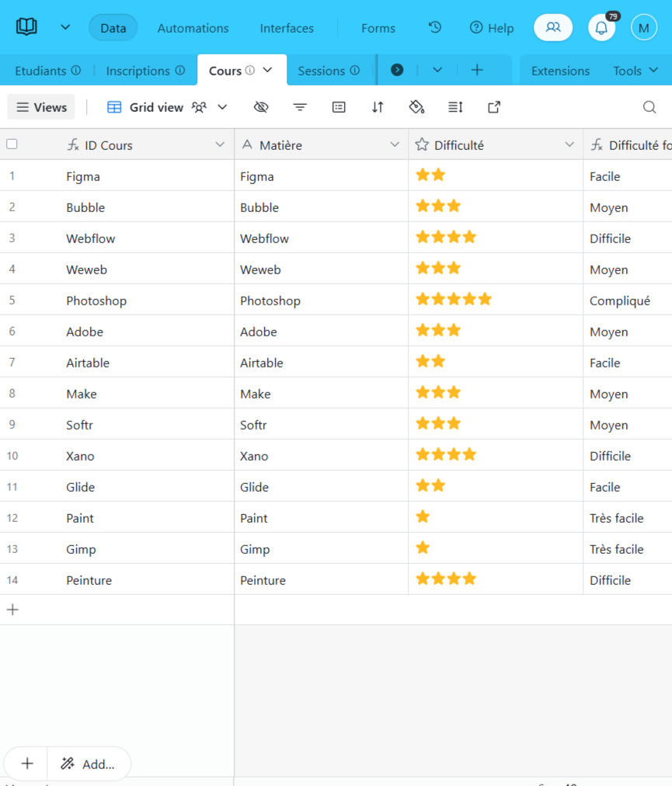Go to the Interfaces tab
The image size is (672, 786).
click(287, 28)
